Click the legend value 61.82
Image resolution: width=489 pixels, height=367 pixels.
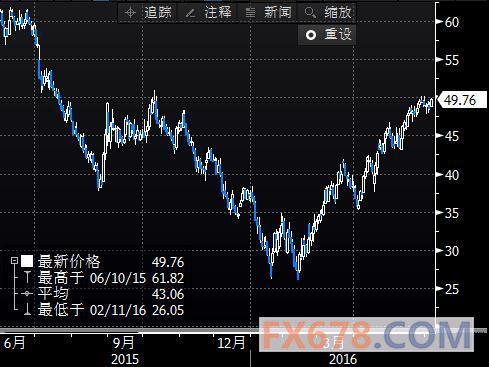pos(168,278)
